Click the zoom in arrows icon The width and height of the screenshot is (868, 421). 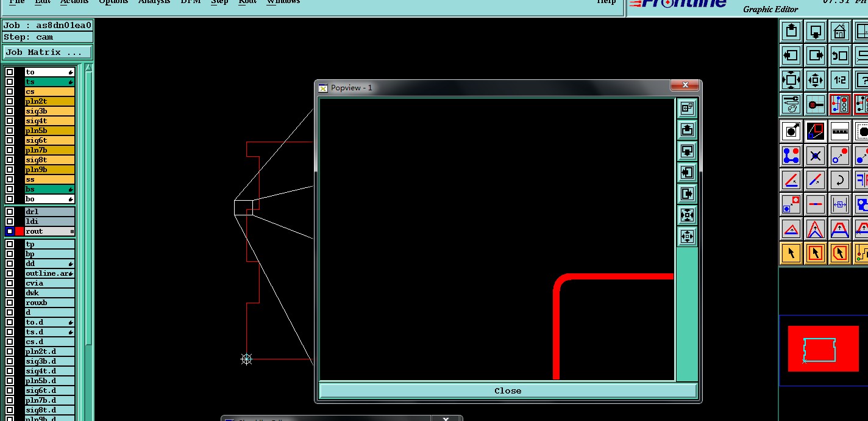[791, 80]
